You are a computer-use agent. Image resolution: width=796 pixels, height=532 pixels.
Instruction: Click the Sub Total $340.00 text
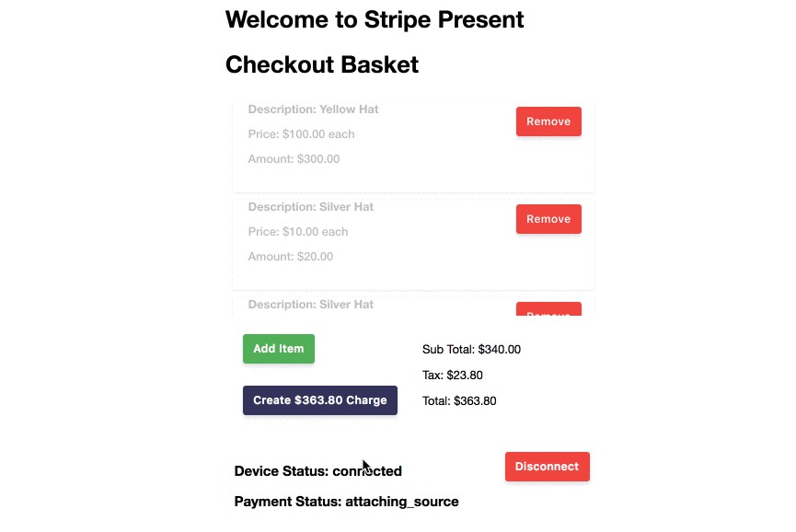click(x=471, y=350)
